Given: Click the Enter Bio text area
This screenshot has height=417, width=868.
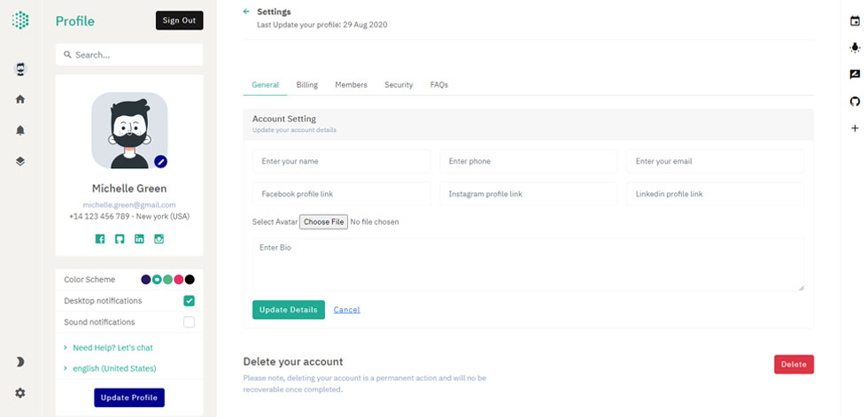Looking at the screenshot, I should [x=528, y=265].
